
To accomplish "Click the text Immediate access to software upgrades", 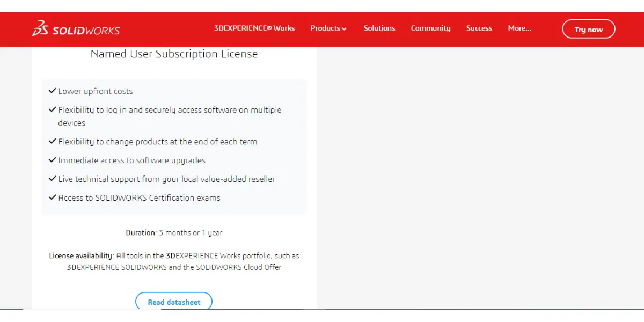I will click(132, 160).
